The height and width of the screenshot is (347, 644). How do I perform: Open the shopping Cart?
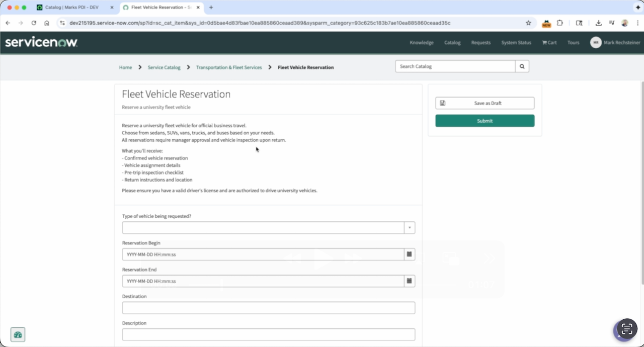549,43
